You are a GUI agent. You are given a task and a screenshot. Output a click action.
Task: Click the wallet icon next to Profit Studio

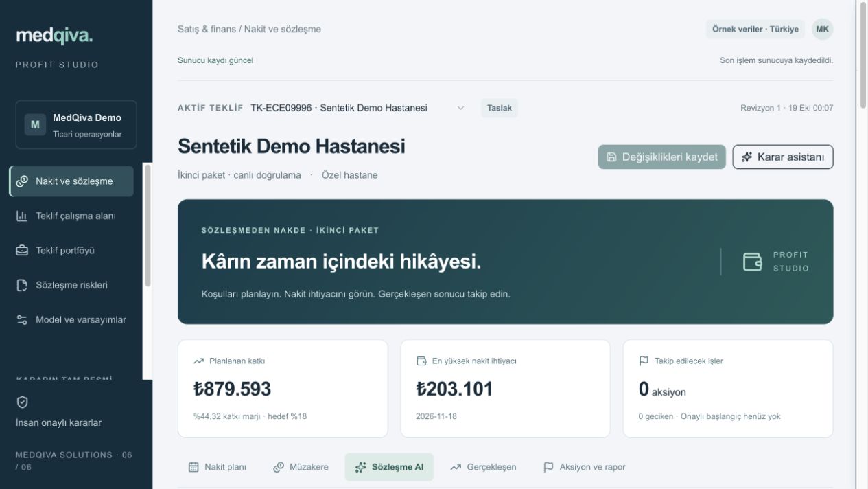coord(753,262)
